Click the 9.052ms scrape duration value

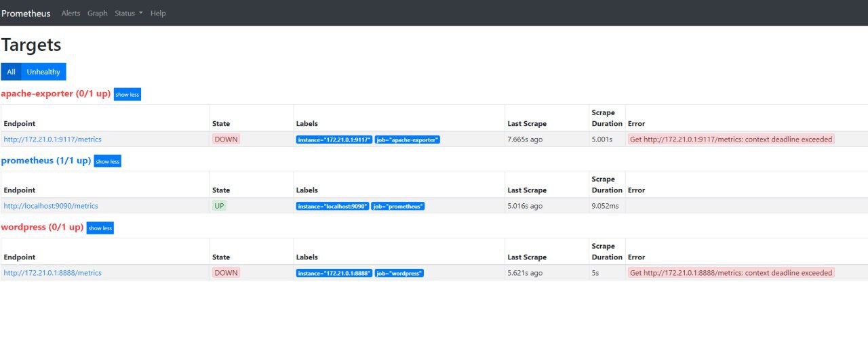coord(606,206)
